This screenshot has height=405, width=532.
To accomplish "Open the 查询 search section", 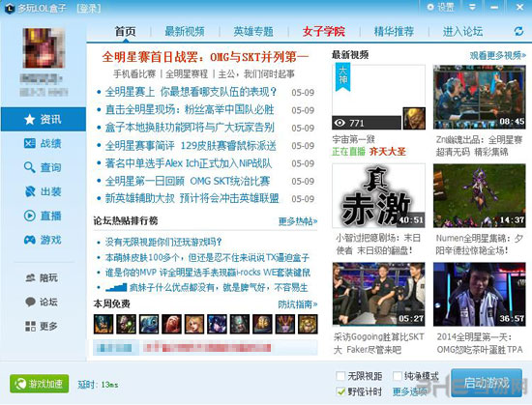I will [44, 167].
